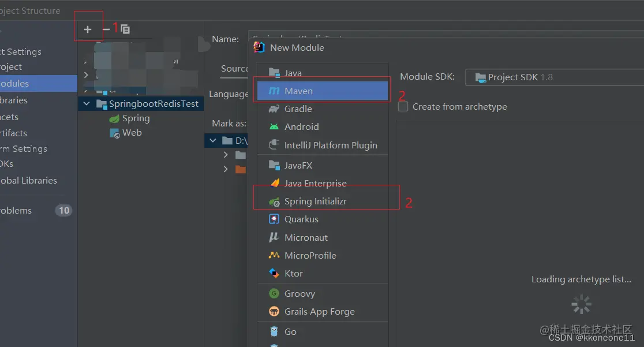
Task: Switch to the Sources tab
Action: 234,69
